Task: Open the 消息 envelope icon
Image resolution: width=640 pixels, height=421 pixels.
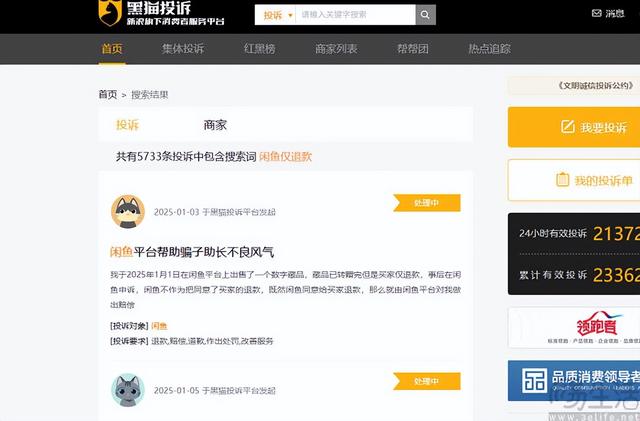Action: (x=595, y=14)
